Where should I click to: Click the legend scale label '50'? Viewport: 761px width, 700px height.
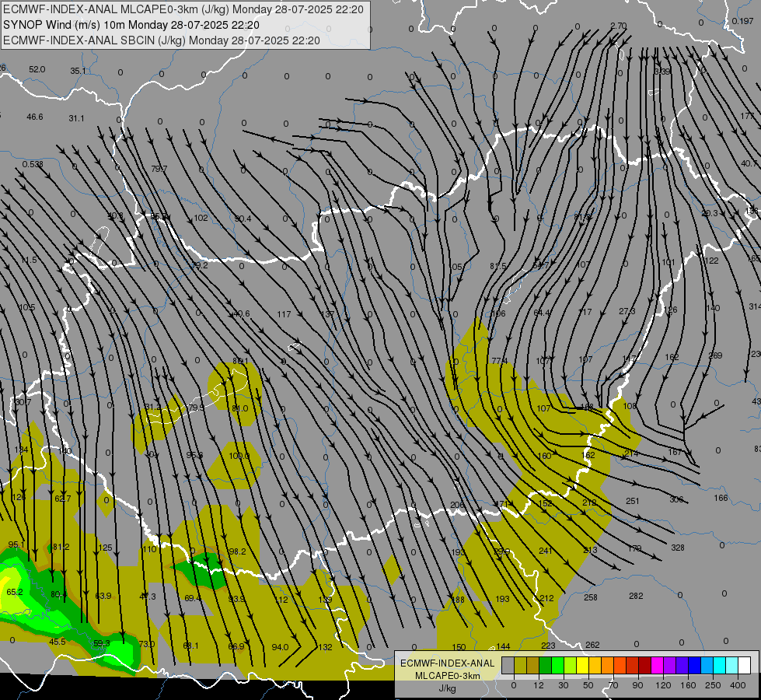pos(588,685)
